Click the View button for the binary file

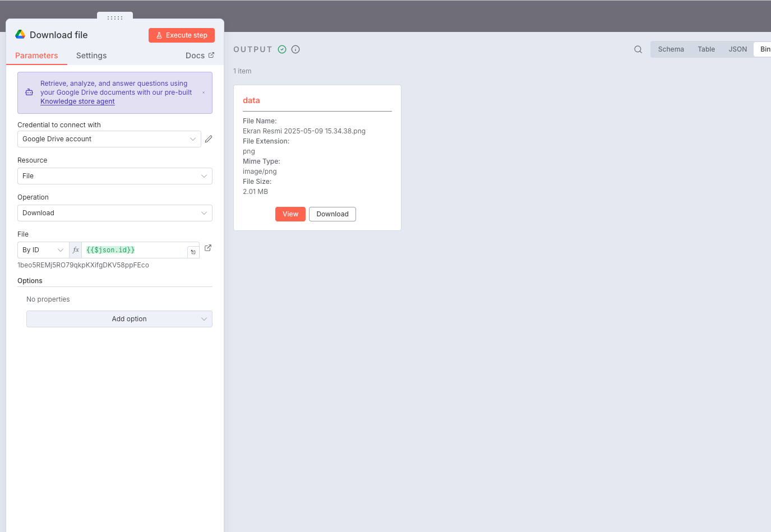click(290, 214)
